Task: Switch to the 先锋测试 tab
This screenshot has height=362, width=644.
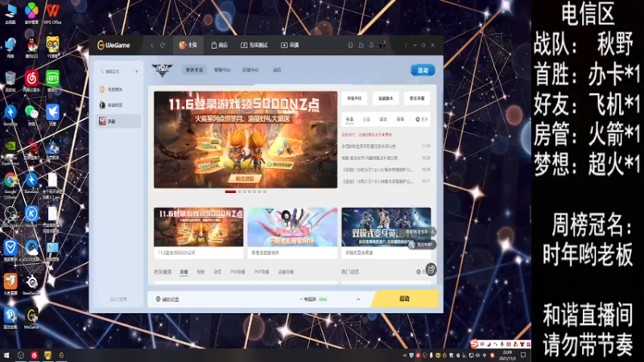Action: (x=254, y=45)
